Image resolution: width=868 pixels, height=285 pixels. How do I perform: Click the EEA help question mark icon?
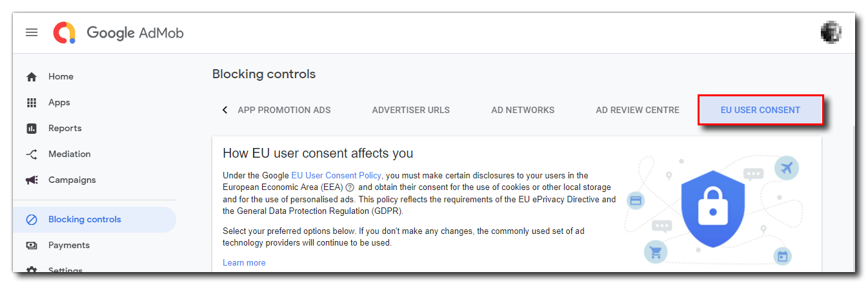pyautogui.click(x=350, y=187)
